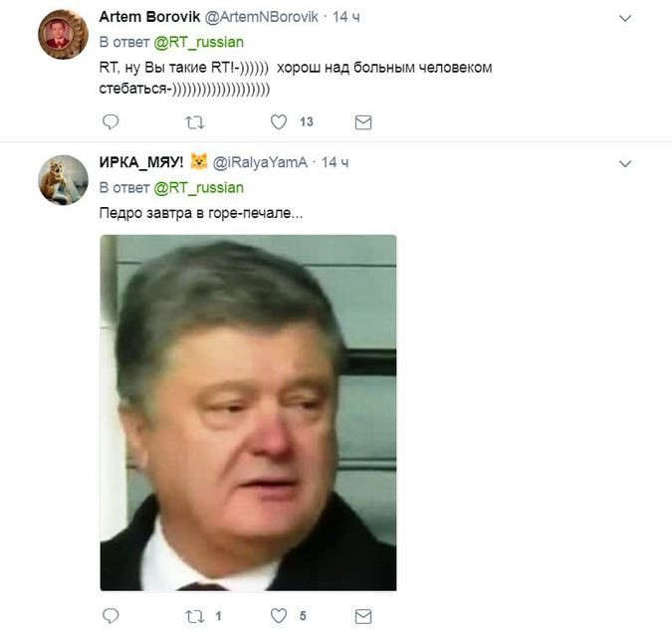Retweet ИРКА_МЯУ! tweet with 1 retweet

click(x=194, y=617)
